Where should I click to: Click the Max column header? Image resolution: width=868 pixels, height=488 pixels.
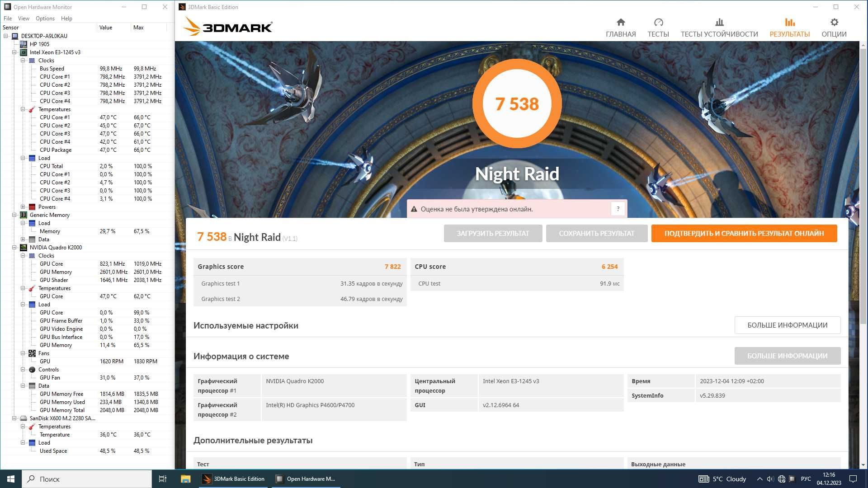coord(149,28)
